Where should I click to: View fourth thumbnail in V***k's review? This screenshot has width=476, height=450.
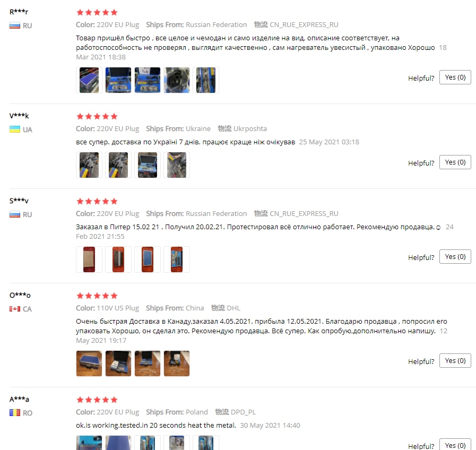point(176,165)
